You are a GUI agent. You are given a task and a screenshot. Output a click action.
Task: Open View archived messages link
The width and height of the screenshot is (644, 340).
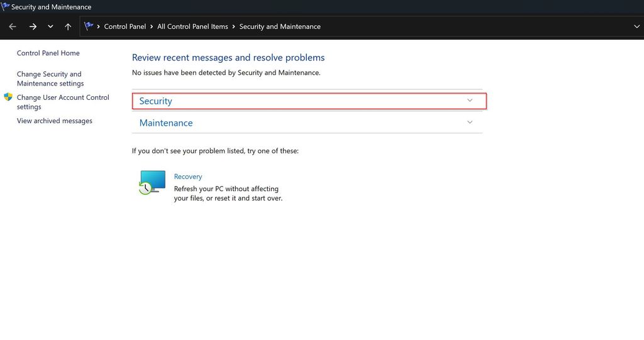click(x=55, y=121)
